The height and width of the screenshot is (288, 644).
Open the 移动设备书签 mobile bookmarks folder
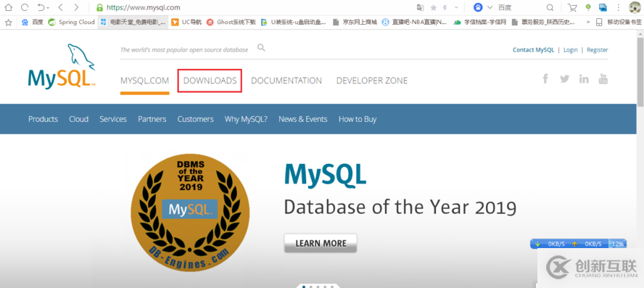coord(619,22)
